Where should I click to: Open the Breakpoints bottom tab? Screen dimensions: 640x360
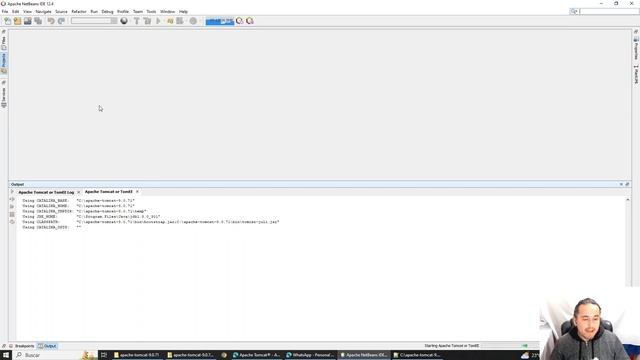(x=21, y=346)
